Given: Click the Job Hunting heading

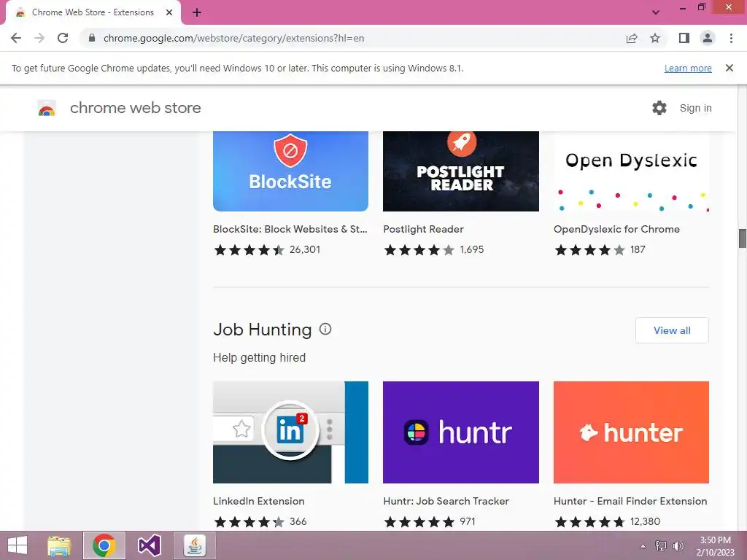Looking at the screenshot, I should (x=262, y=330).
